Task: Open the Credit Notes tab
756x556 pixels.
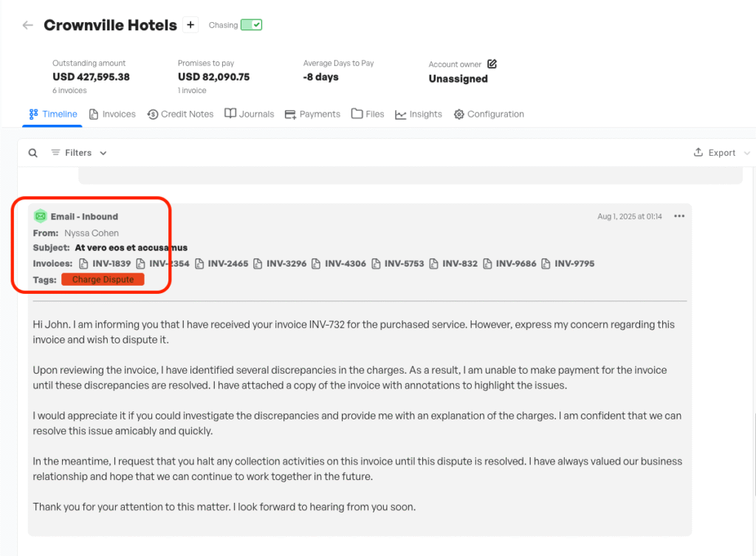Action: (180, 114)
